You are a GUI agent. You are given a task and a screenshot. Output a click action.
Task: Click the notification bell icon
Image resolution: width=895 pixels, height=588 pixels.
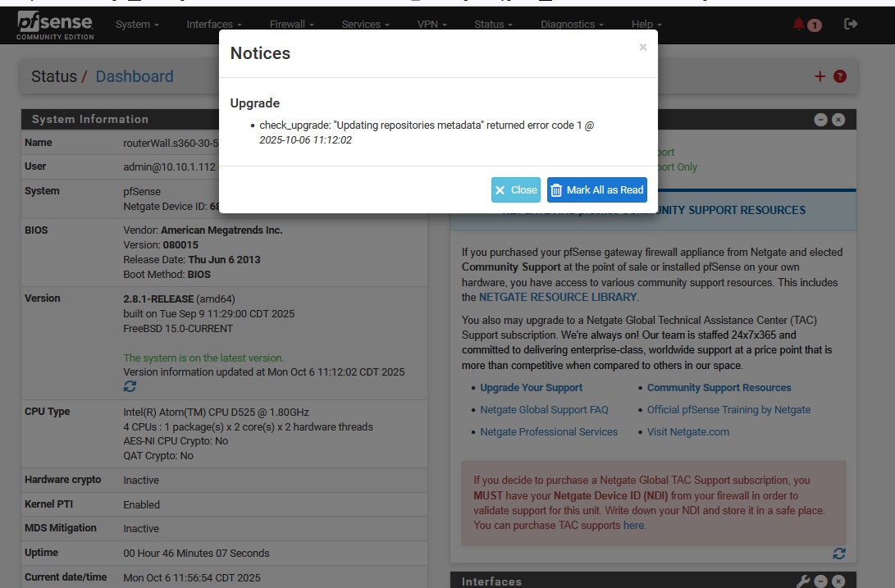(800, 25)
